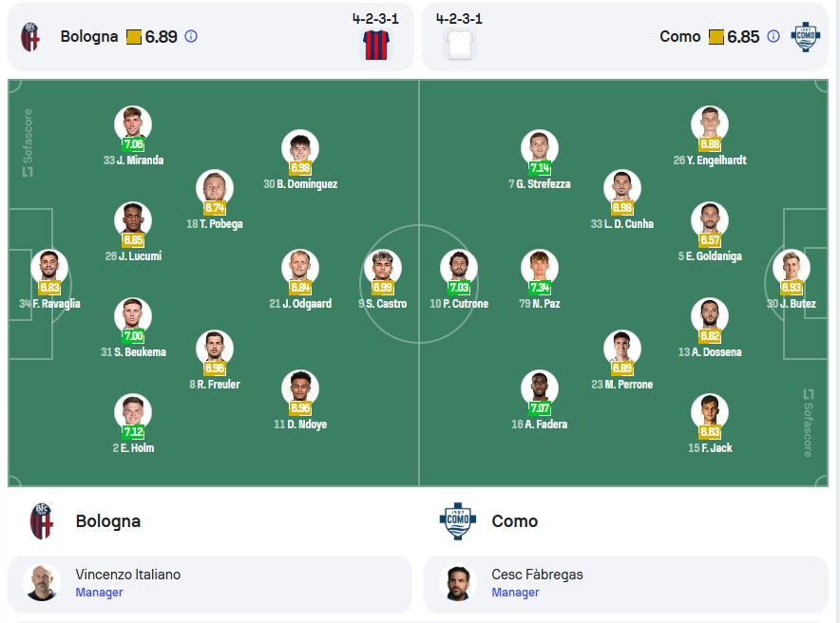Click D. Ndoye name label
This screenshot has width=840, height=623.
pos(300,424)
